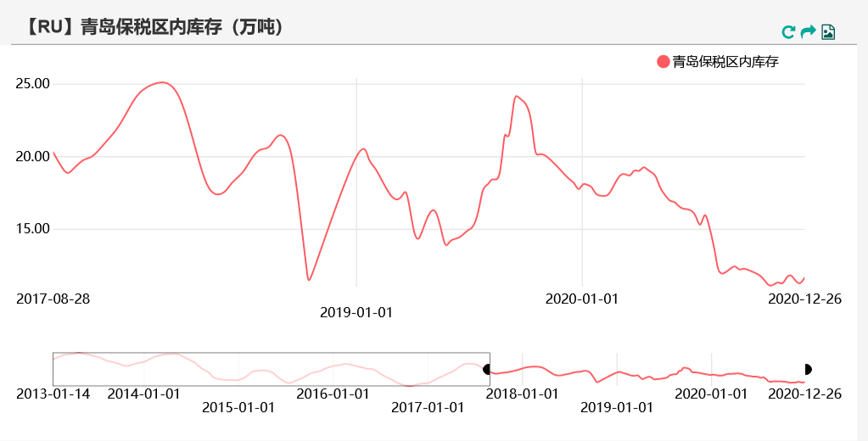Click the refresh/restore chart icon
868x441 pixels.
point(788,32)
